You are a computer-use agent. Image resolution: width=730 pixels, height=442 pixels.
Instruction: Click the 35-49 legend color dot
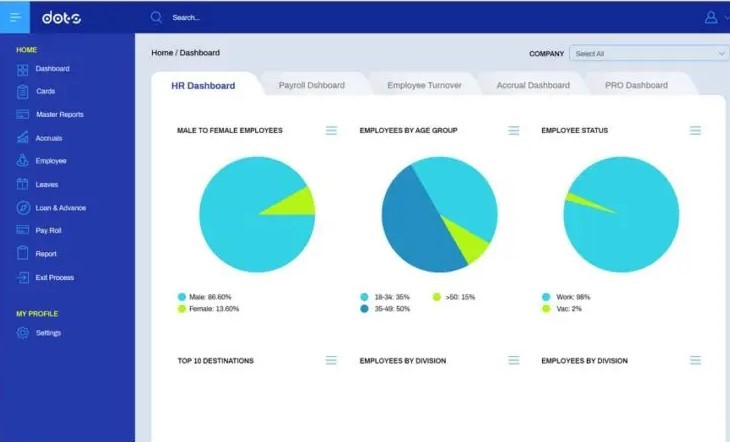(x=364, y=308)
